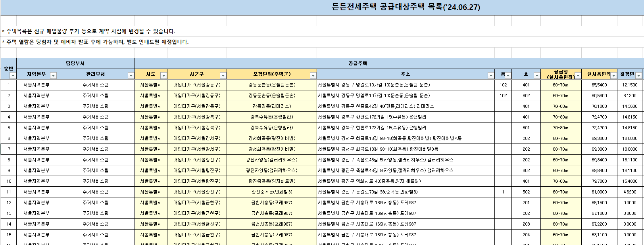
Task: Select the 순번 header cell
Action: pos(9,69)
